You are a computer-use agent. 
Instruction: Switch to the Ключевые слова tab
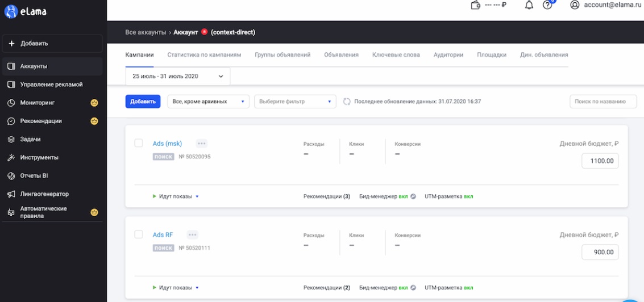(396, 54)
